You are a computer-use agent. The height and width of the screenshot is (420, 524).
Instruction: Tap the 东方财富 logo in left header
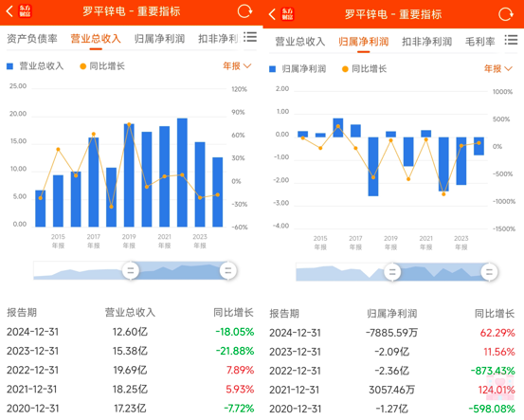pos(25,11)
